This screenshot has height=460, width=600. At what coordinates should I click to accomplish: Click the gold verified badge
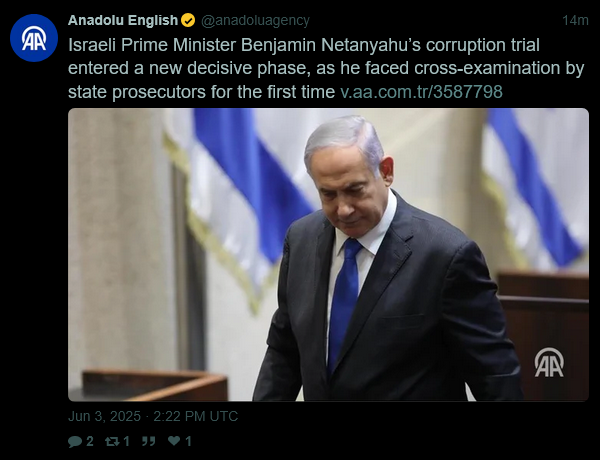[x=188, y=20]
